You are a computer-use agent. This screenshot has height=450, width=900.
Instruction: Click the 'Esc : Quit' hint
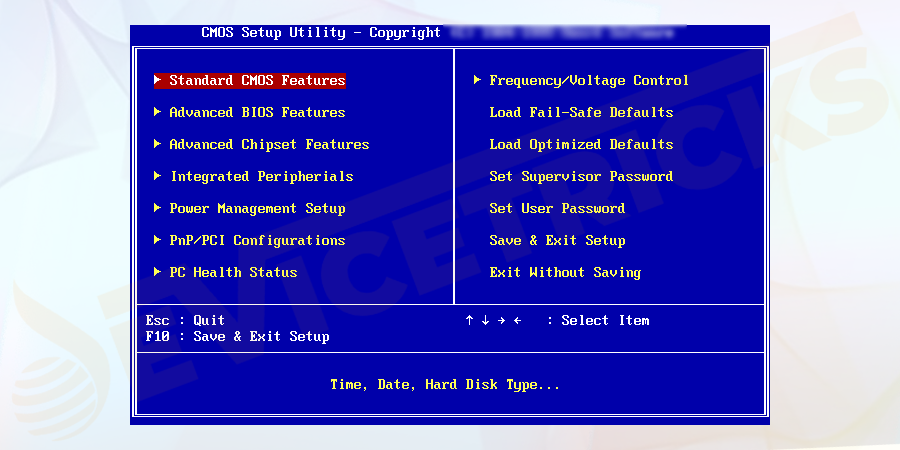click(x=185, y=320)
